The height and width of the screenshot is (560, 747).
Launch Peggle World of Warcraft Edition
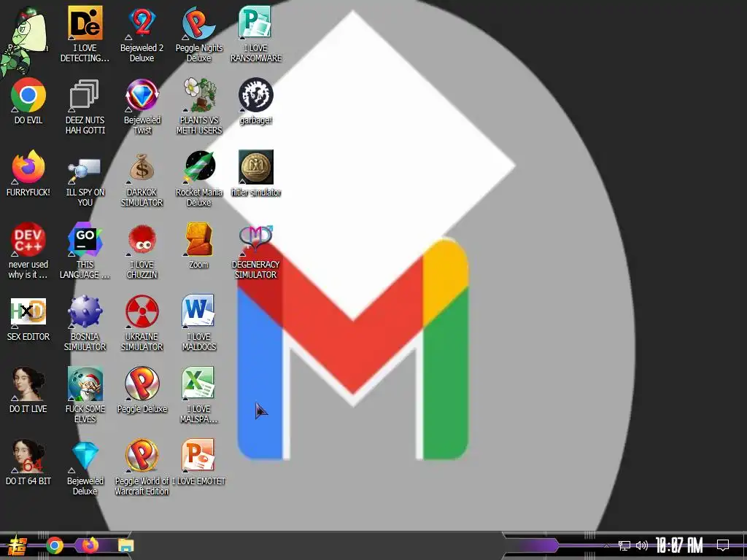[142, 456]
